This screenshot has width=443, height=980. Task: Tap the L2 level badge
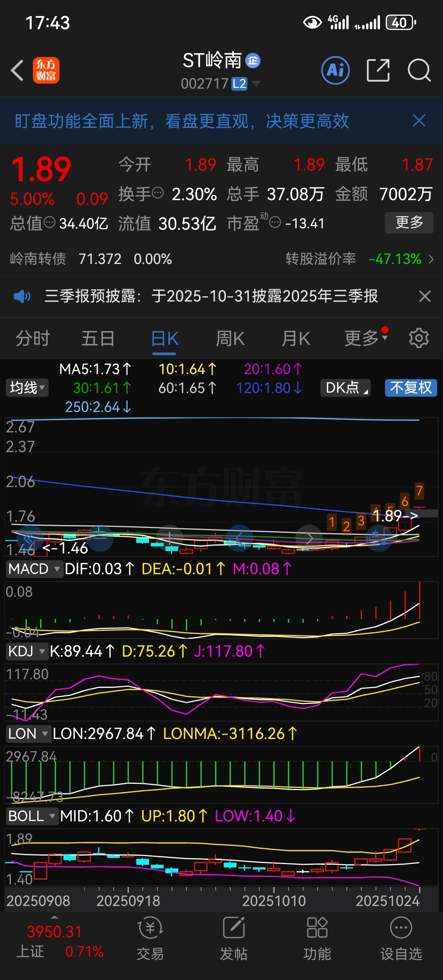coord(239,84)
